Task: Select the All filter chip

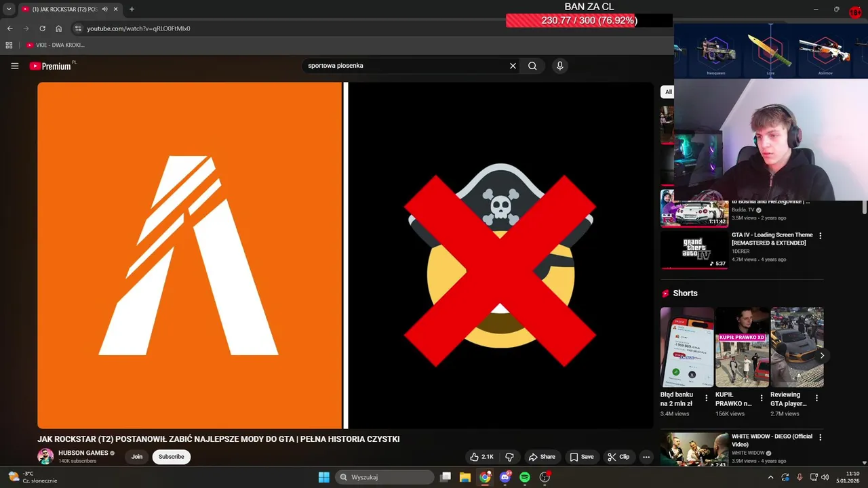Action: point(668,92)
